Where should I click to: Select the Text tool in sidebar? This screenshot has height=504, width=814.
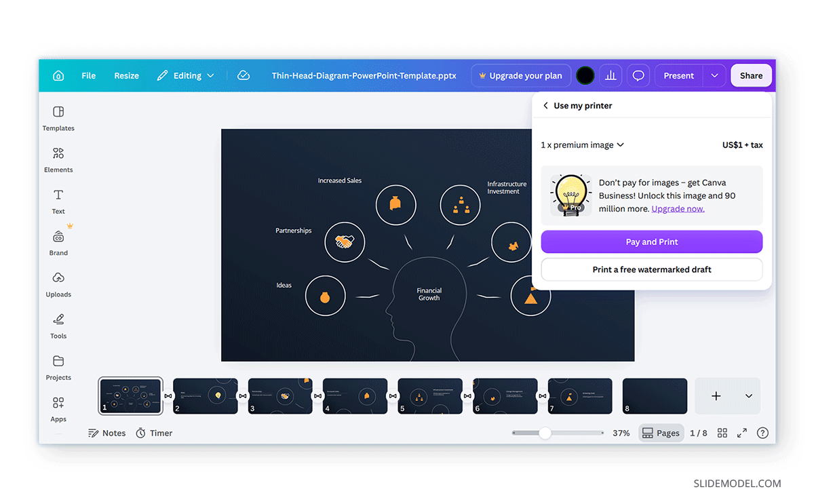click(58, 201)
